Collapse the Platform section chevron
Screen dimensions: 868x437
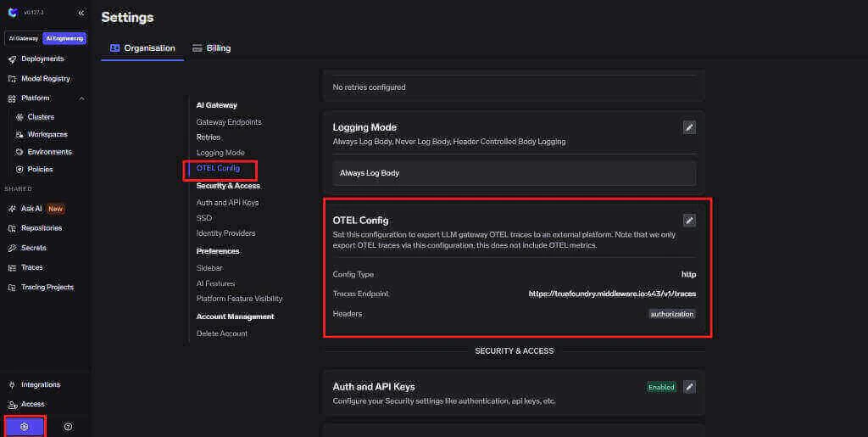point(82,98)
